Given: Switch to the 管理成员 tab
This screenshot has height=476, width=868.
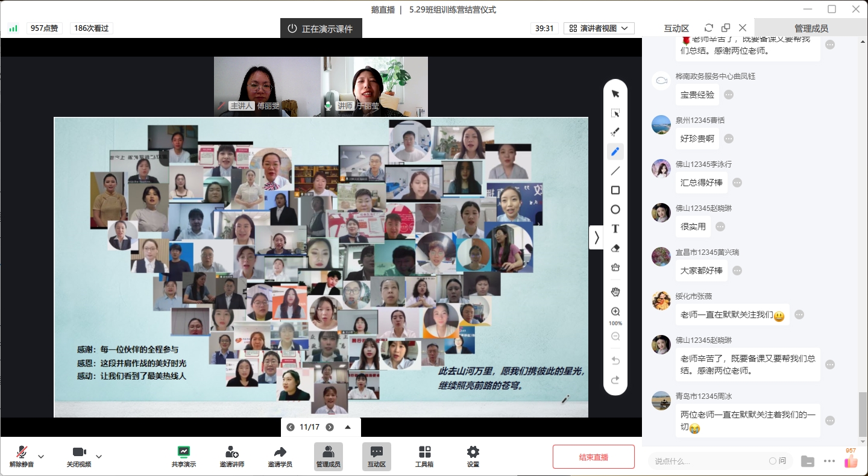Looking at the screenshot, I should point(811,28).
